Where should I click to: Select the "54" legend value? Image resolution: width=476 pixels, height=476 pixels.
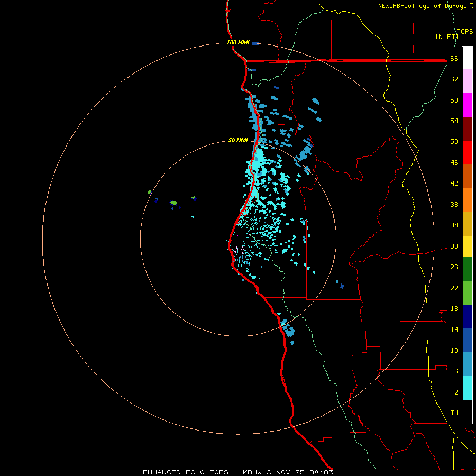tap(454, 121)
